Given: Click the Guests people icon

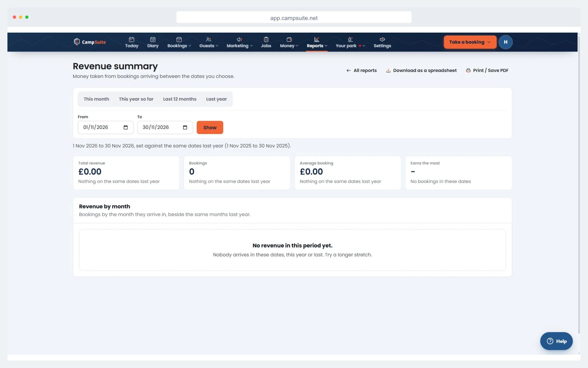Looking at the screenshot, I should click(x=208, y=40).
